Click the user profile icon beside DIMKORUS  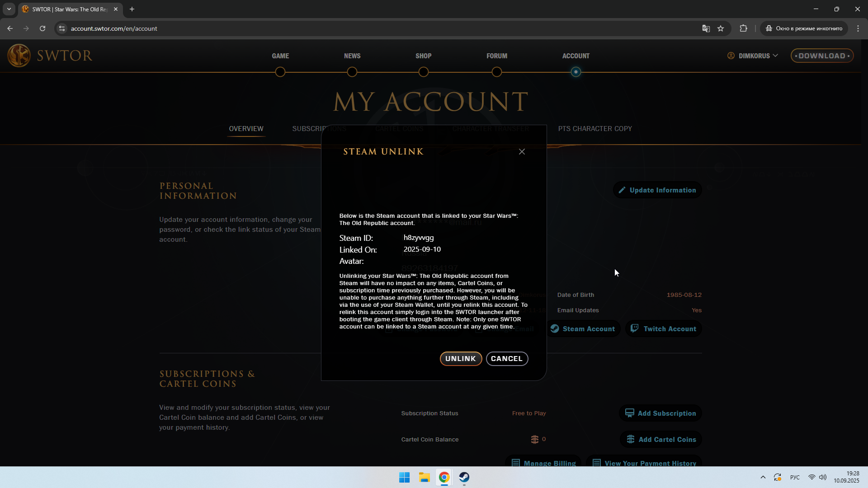(731, 56)
